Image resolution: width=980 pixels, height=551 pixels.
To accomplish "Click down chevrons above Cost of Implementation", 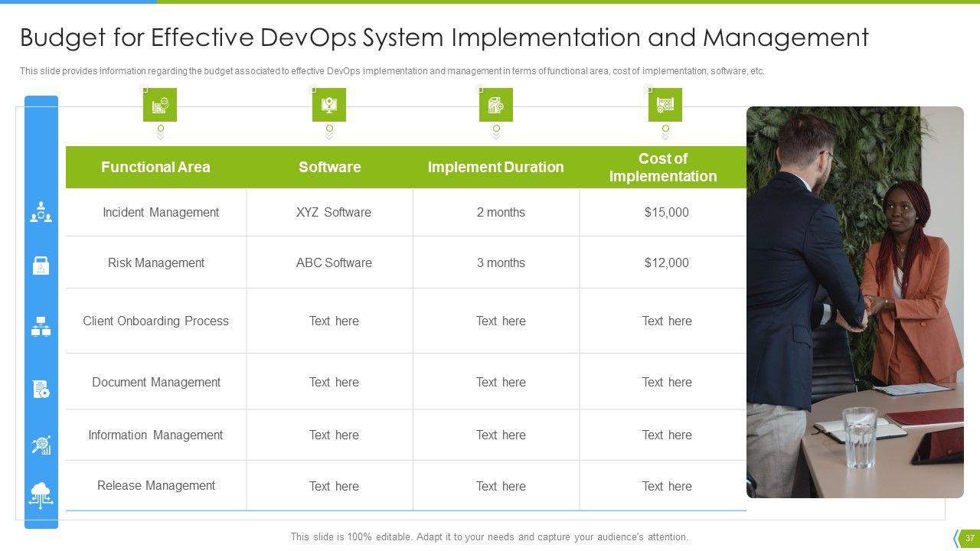I will [x=665, y=136].
